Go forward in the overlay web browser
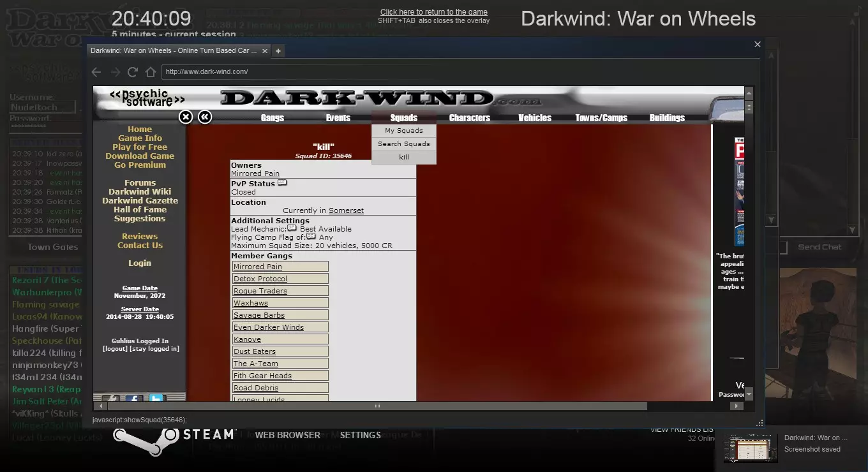868x472 pixels. pos(115,72)
